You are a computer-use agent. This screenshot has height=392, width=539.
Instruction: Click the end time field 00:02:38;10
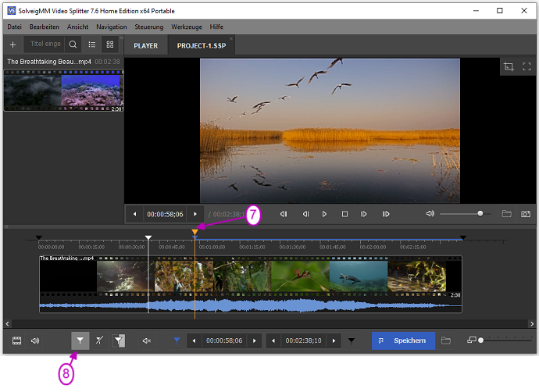304,340
